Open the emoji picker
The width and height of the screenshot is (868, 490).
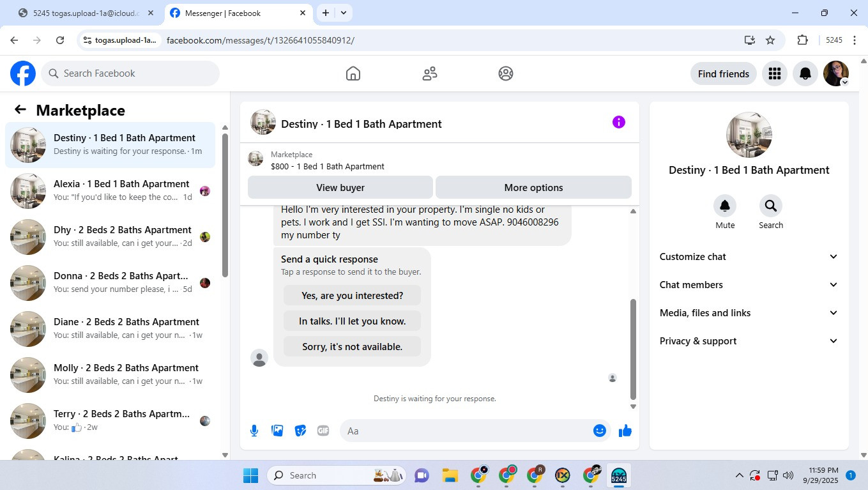coord(600,431)
